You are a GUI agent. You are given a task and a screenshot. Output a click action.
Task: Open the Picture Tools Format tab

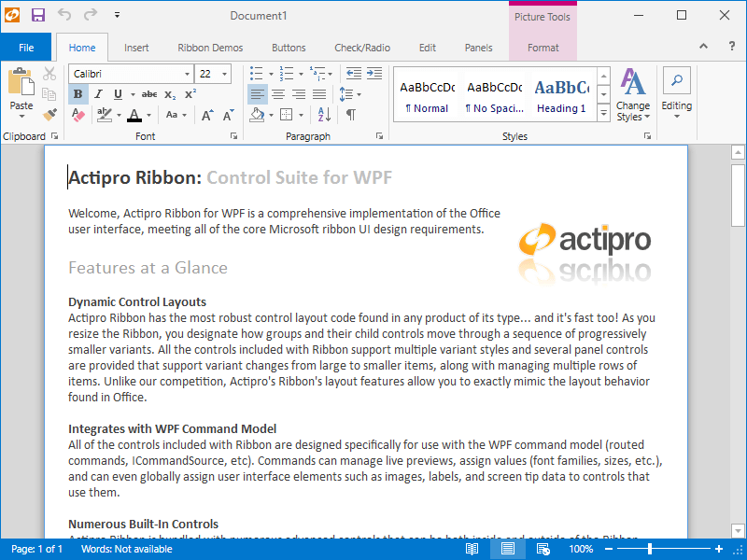543,48
